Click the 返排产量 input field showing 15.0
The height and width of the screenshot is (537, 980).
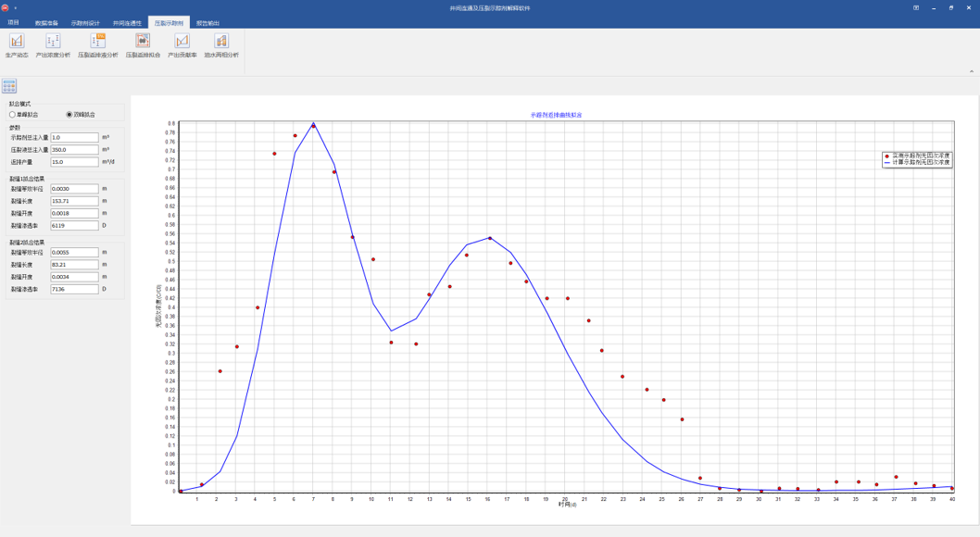pos(74,162)
